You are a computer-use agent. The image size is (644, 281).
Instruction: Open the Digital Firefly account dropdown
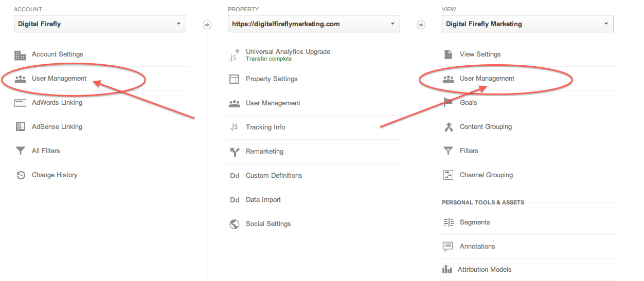tap(100, 24)
